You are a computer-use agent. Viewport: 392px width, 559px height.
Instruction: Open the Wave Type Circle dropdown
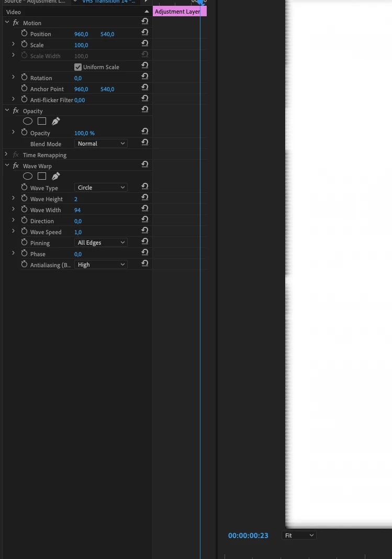click(101, 187)
